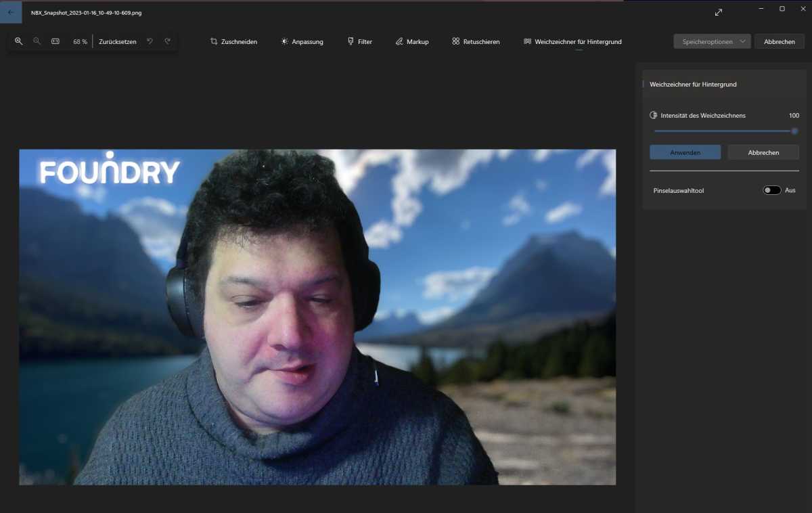Click the undo arrow icon
Screen dimensions: 812x513
(150, 41)
